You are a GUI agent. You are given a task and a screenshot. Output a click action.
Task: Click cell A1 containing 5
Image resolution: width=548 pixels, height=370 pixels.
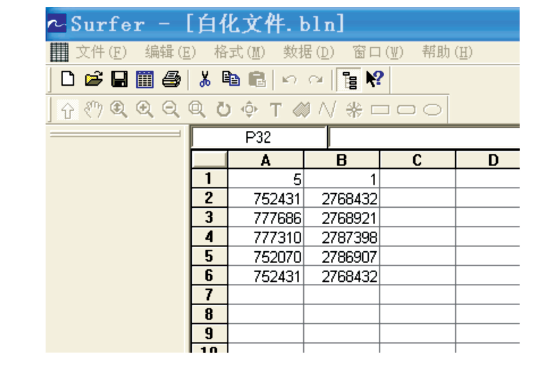tap(266, 179)
